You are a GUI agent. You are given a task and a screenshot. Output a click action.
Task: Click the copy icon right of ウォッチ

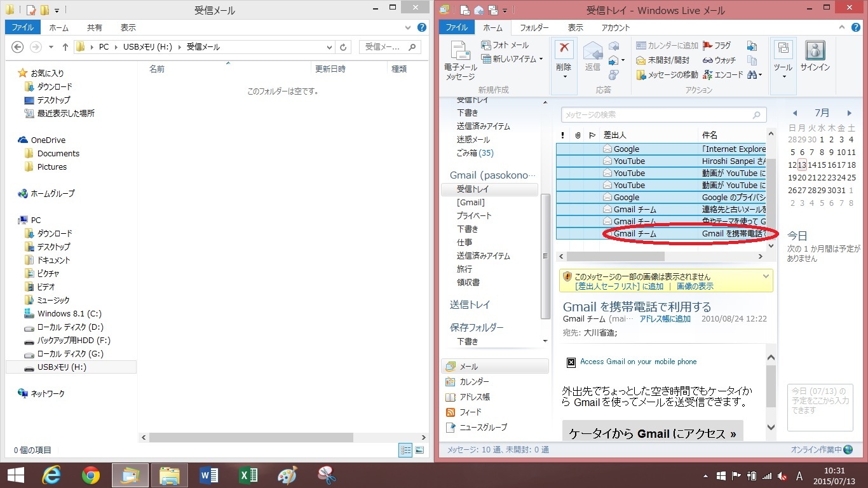752,60
